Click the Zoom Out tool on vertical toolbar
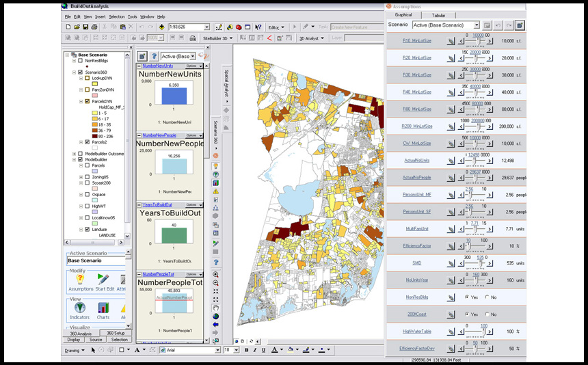Viewport: 588px width, 365px height. 215,283
